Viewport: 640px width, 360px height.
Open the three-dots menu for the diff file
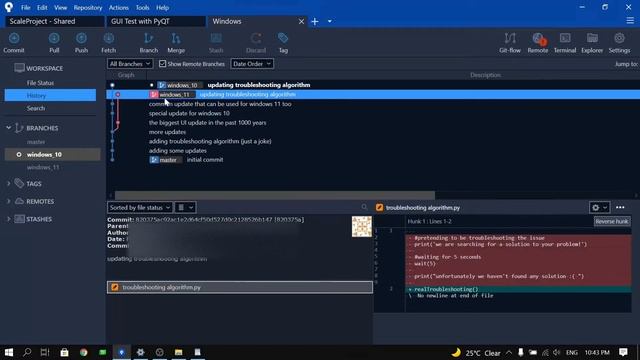[620, 207]
